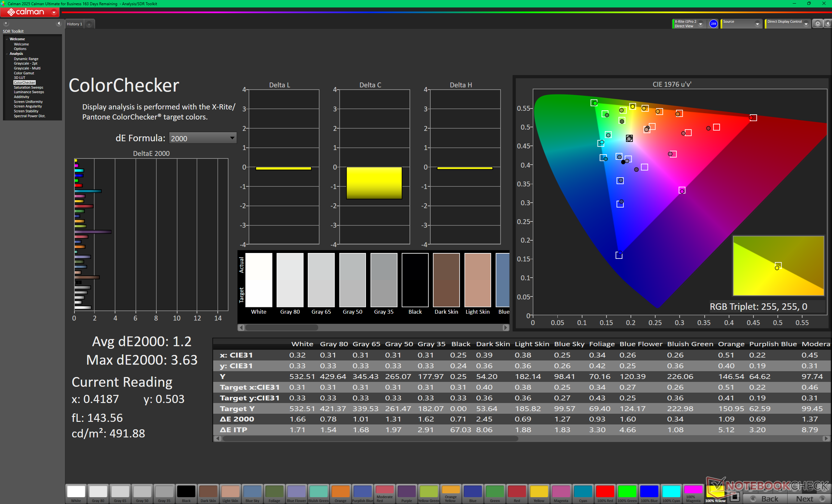Open the Welcome page under the Welcome group
The image size is (832, 504).
tap(21, 44)
